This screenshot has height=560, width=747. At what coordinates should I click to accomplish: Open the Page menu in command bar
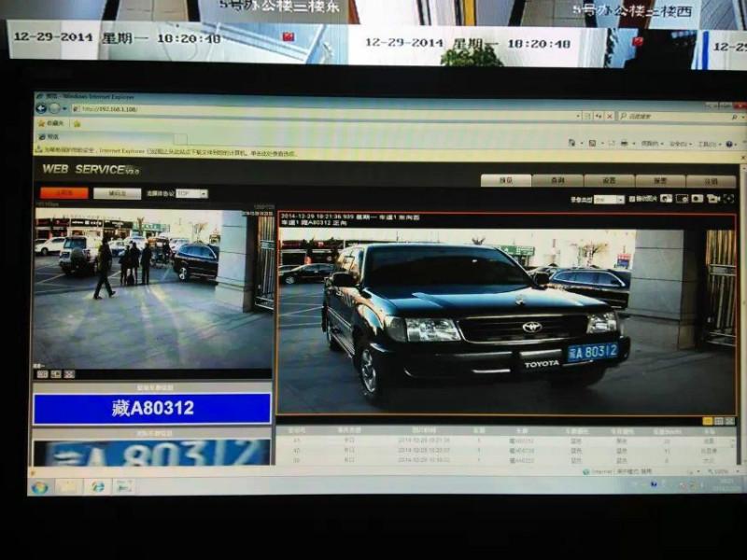point(652,144)
